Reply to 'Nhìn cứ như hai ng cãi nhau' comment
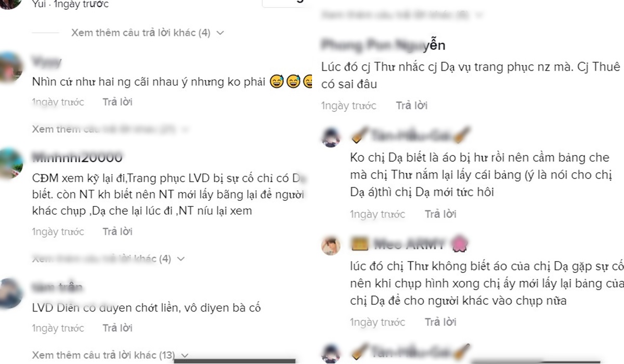Viewport: 624px width, 364px height. pos(118,102)
